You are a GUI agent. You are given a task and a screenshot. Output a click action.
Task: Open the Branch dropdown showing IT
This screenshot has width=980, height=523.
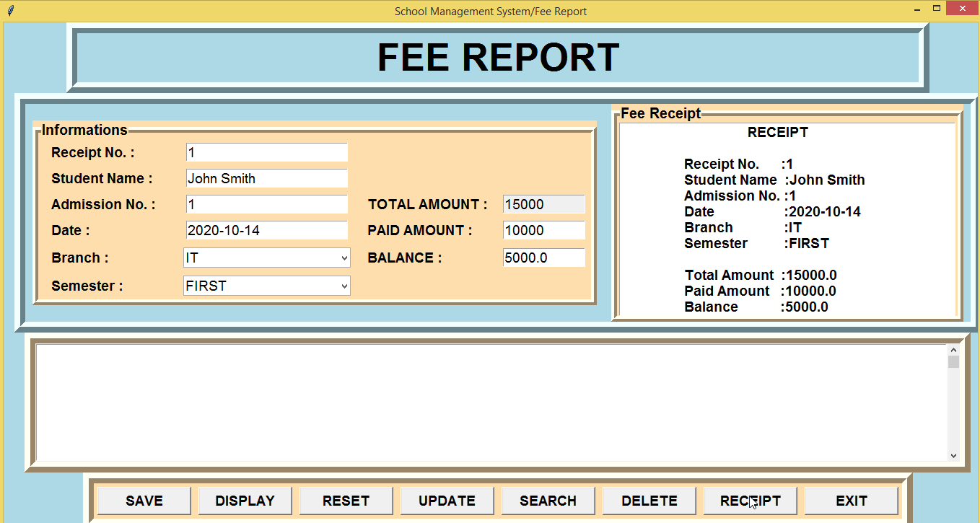[267, 258]
